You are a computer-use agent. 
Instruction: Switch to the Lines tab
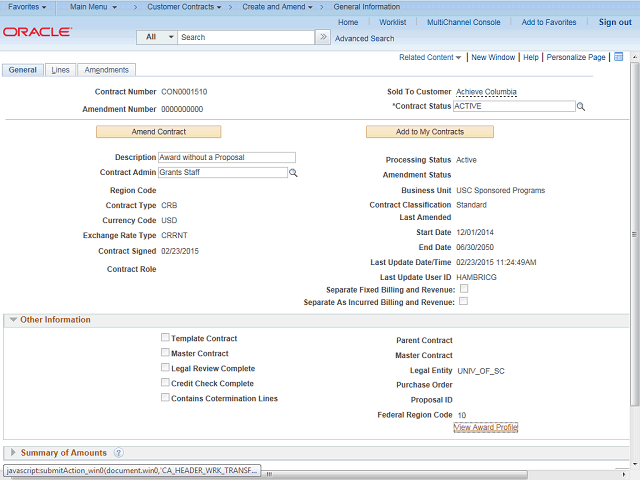pos(60,70)
